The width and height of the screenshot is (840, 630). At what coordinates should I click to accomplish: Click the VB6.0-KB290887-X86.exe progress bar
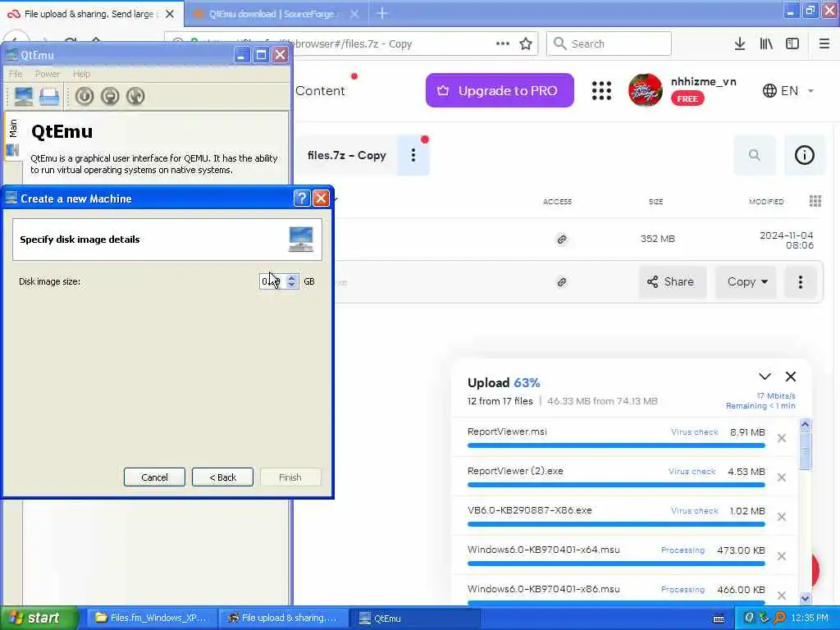point(616,524)
